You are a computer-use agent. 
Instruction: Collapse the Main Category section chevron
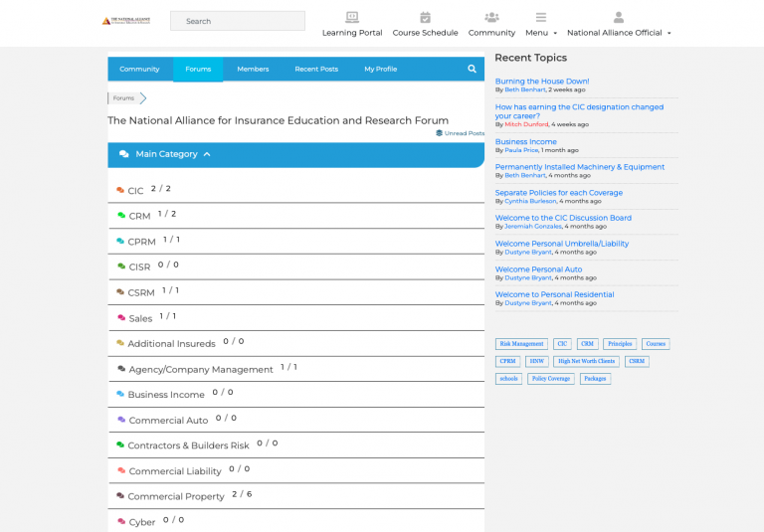pos(207,154)
